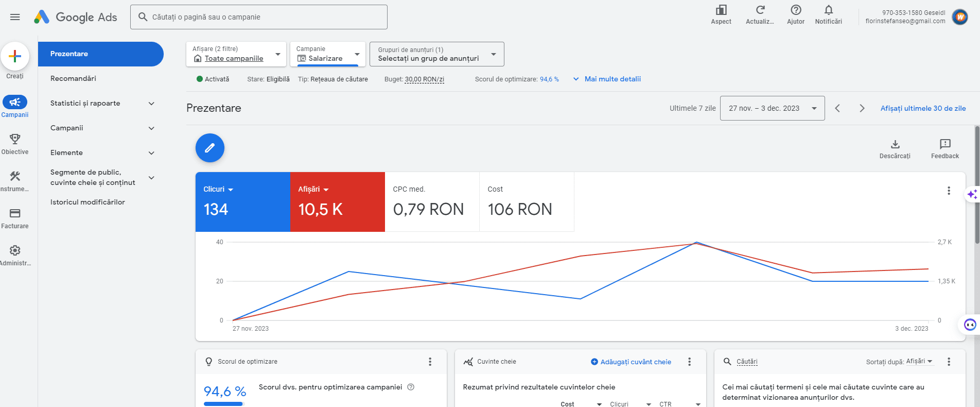Screen dimensions: 980x407
Task: Open the hamburger main menu
Action: click(x=15, y=17)
